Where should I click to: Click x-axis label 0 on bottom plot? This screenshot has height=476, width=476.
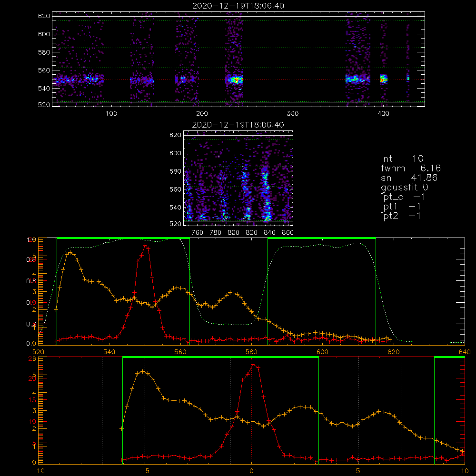(x=251, y=471)
